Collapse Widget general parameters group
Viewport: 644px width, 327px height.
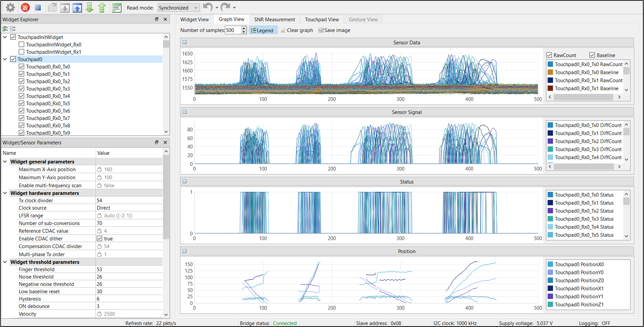(x=5, y=161)
